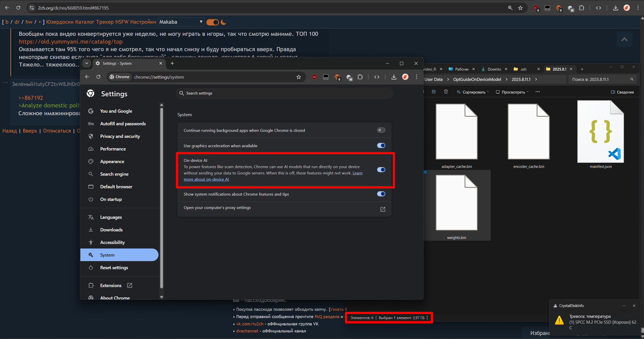This screenshot has height=339, width=644.
Task: Click moon night-mode icon on 2ch header
Action: click(x=223, y=22)
